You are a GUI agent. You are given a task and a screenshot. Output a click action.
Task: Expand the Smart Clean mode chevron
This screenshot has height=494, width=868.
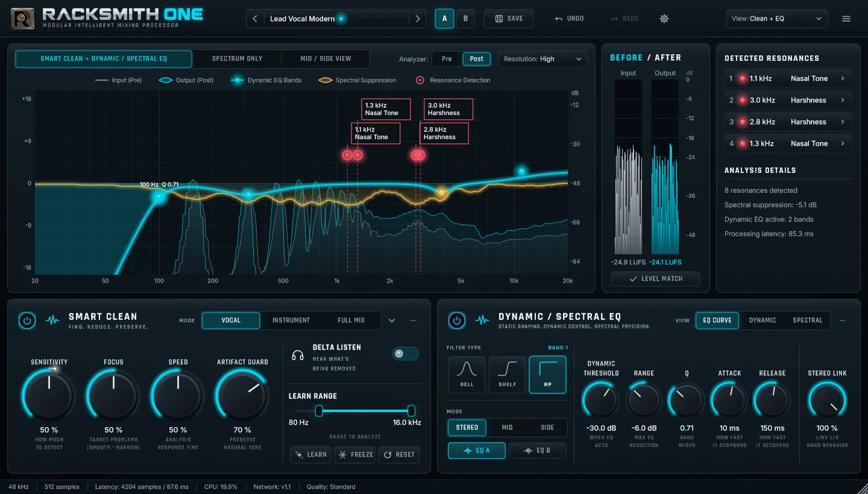point(392,320)
